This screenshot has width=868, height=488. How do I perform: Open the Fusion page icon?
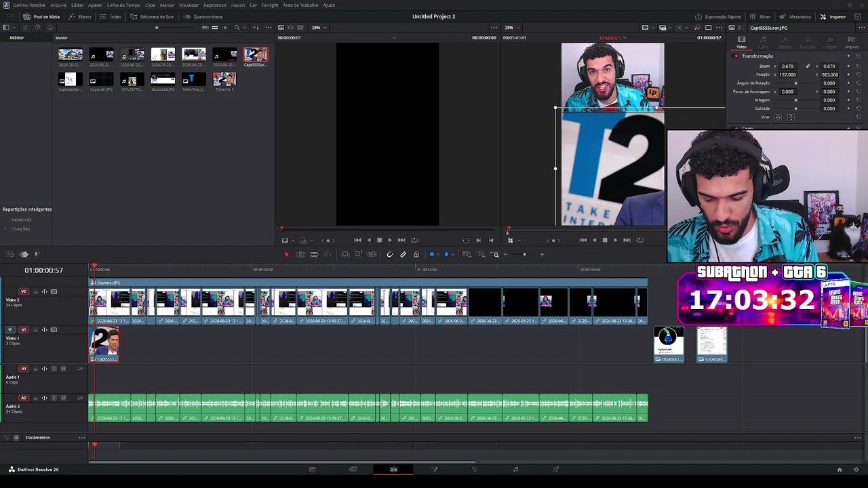tap(435, 469)
